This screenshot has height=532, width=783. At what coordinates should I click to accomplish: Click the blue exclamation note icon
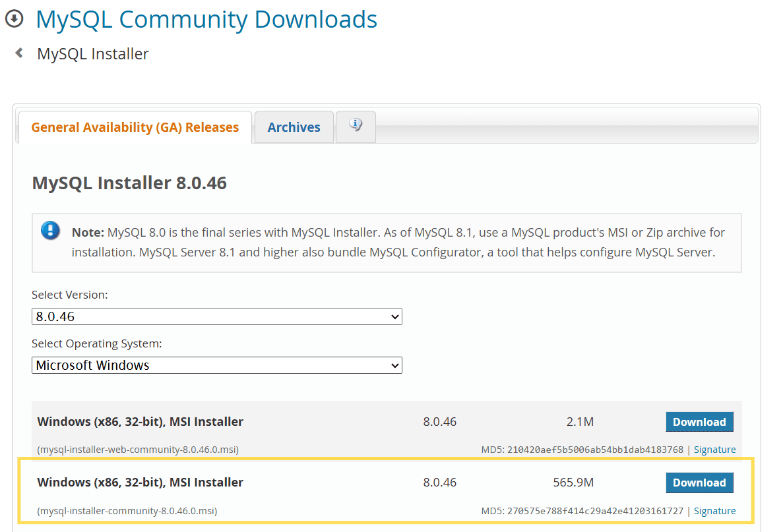pyautogui.click(x=50, y=231)
